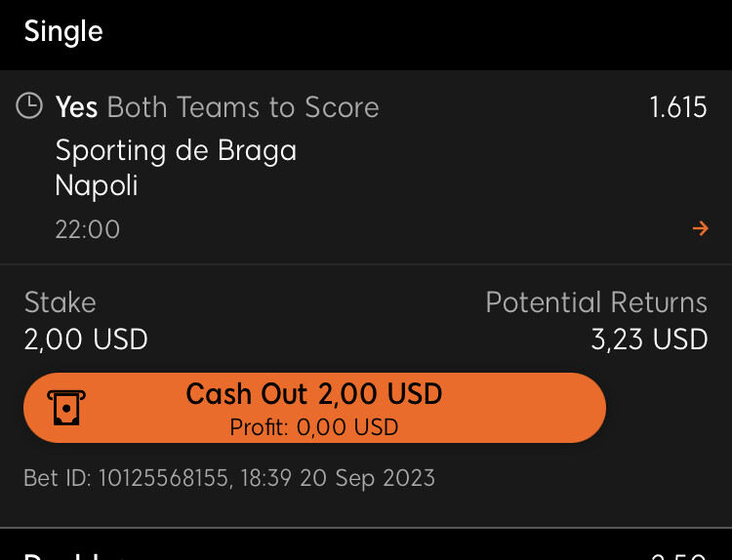Click the odds value in the Double header
The image size is (732, 560).
coord(678,556)
